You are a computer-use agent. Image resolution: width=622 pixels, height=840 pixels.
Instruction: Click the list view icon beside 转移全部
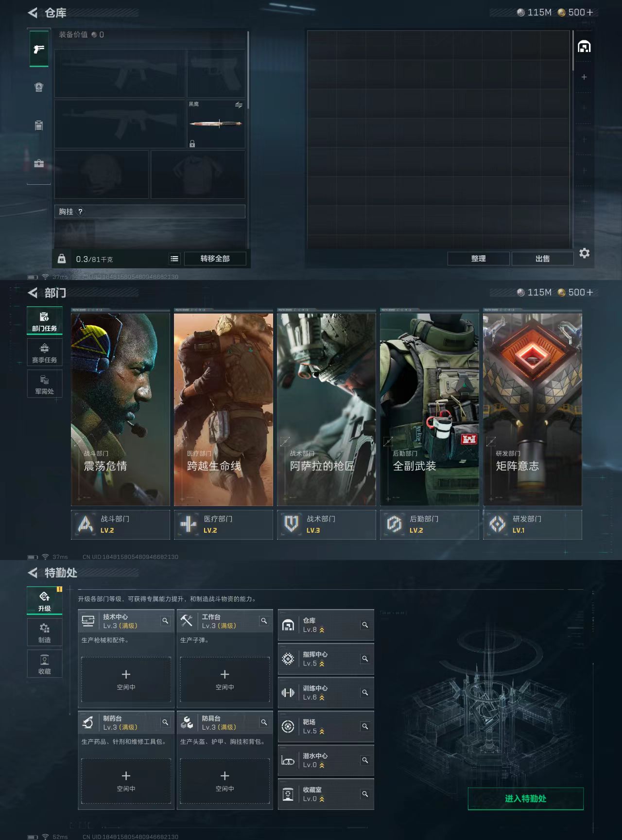pos(174,259)
